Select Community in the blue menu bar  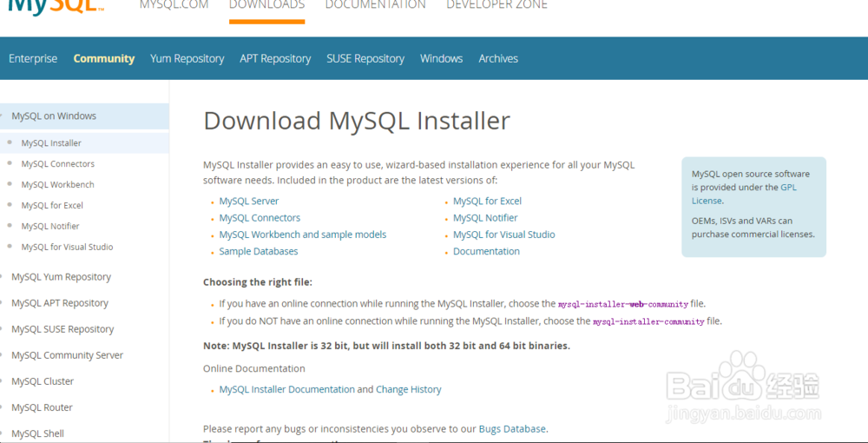click(x=104, y=59)
